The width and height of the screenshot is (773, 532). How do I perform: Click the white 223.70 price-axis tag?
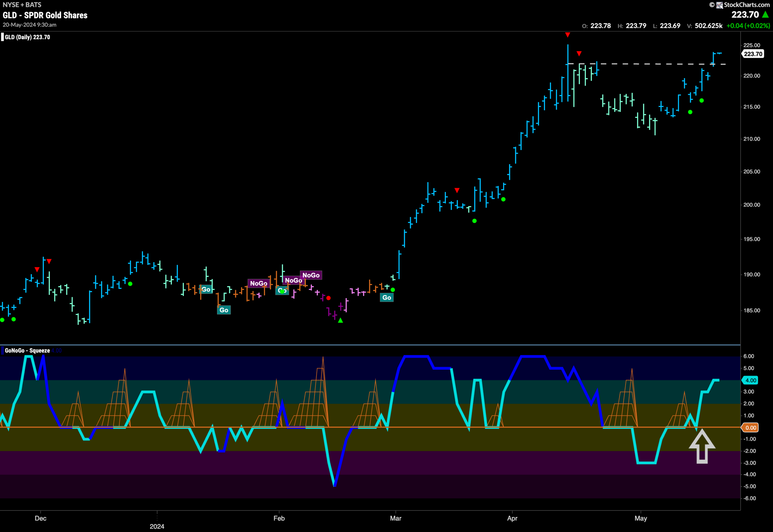click(x=753, y=54)
